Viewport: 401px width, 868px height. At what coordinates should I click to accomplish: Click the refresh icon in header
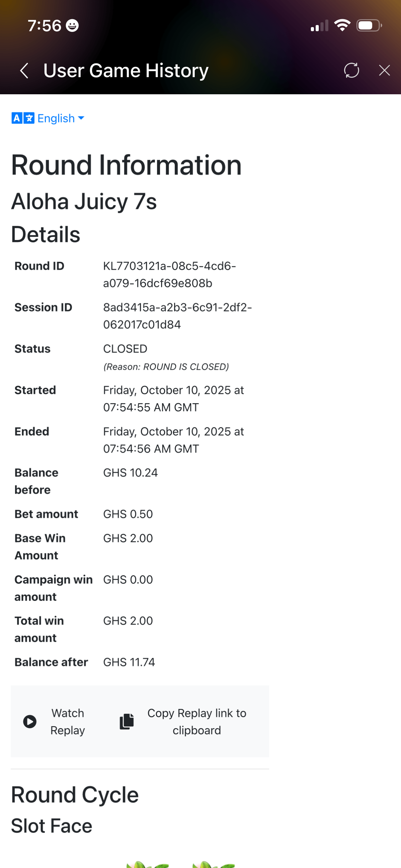point(351,70)
